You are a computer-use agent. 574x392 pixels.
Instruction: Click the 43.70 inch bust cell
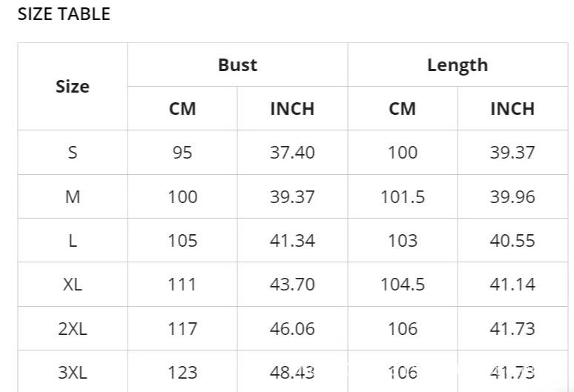point(292,285)
